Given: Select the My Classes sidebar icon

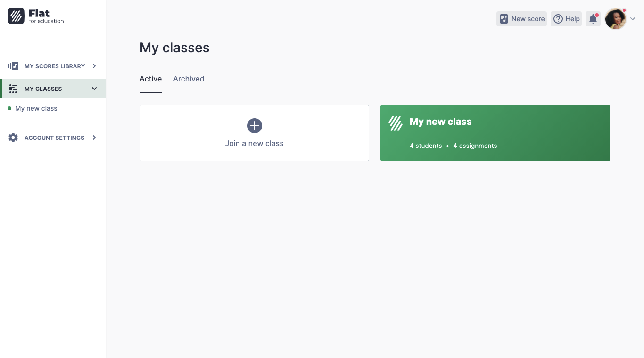Looking at the screenshot, I should coord(13,89).
